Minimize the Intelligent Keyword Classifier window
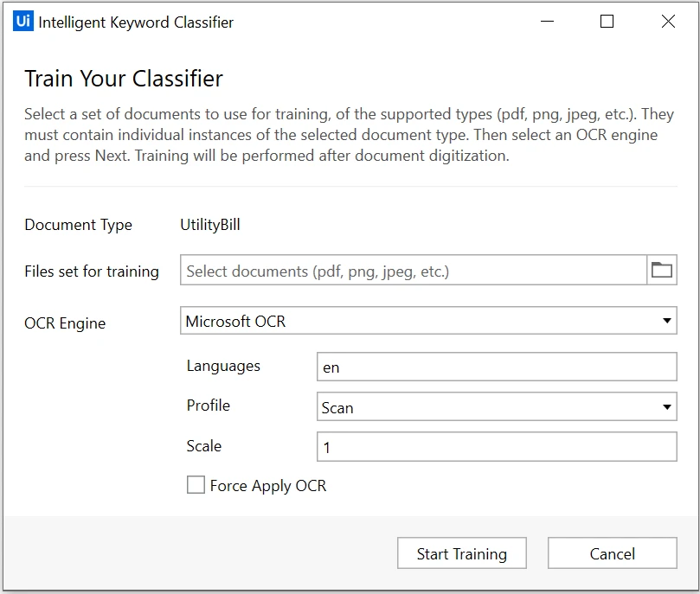 pyautogui.click(x=547, y=21)
